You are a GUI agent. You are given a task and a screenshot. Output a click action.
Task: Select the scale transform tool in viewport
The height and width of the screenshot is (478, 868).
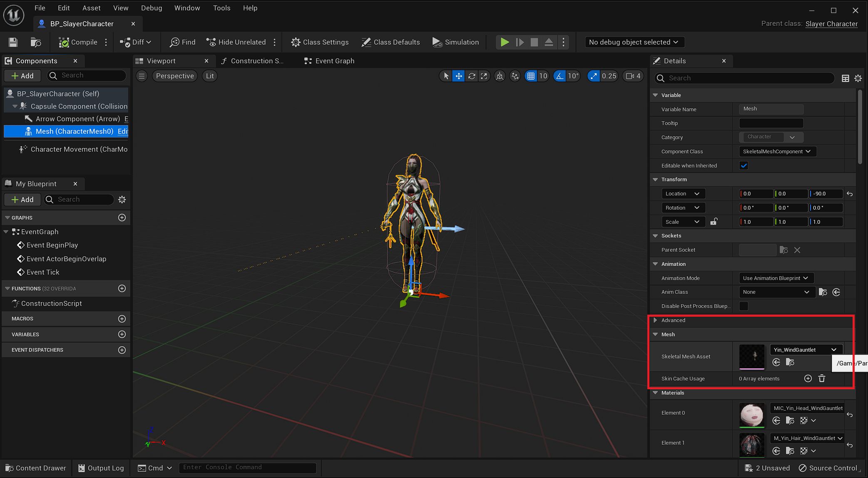click(x=484, y=76)
